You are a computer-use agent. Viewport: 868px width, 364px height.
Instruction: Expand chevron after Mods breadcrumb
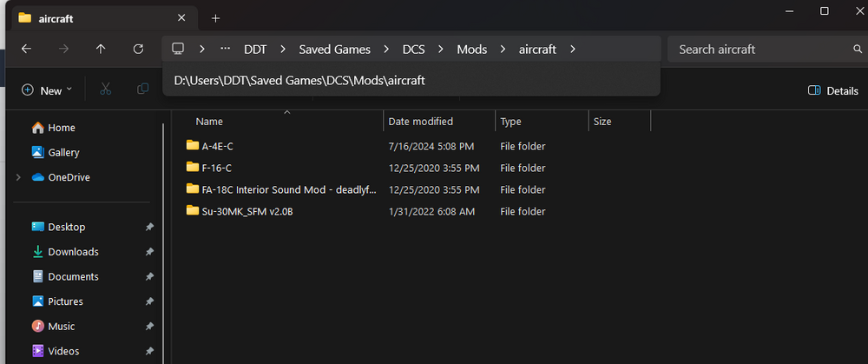pyautogui.click(x=503, y=50)
